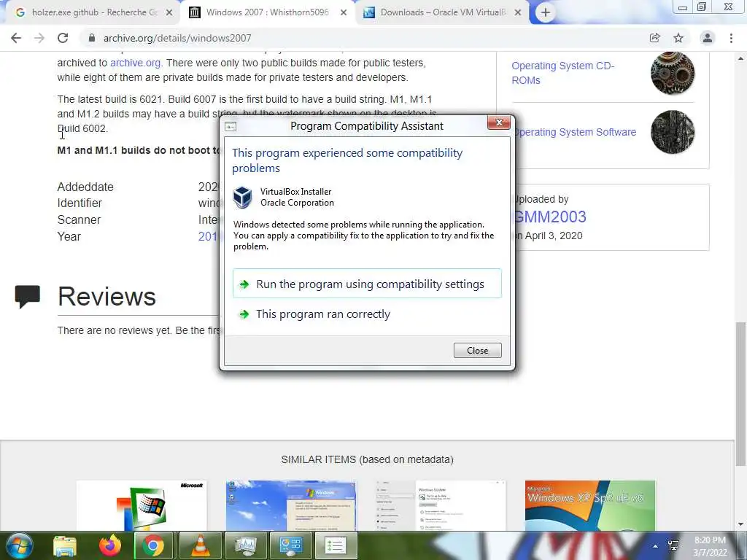Click the Close button in the dialog

[x=477, y=351]
